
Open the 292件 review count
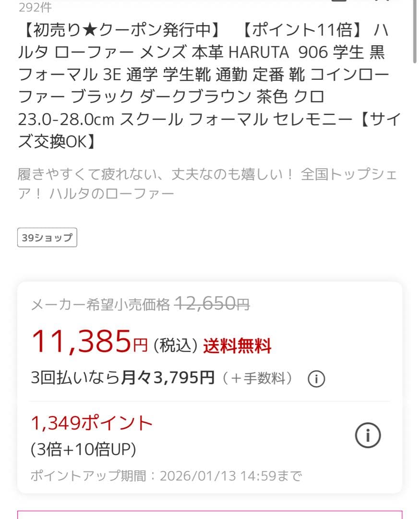point(35,7)
